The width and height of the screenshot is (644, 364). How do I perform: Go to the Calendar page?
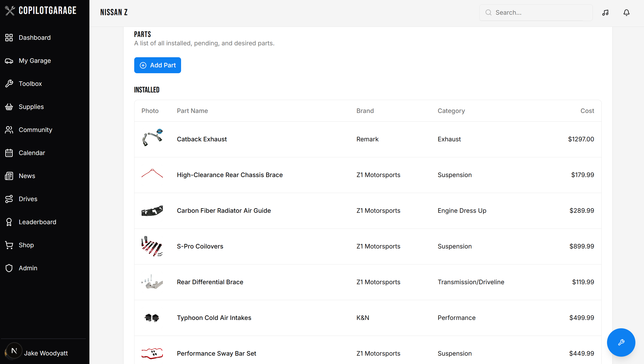tap(32, 153)
